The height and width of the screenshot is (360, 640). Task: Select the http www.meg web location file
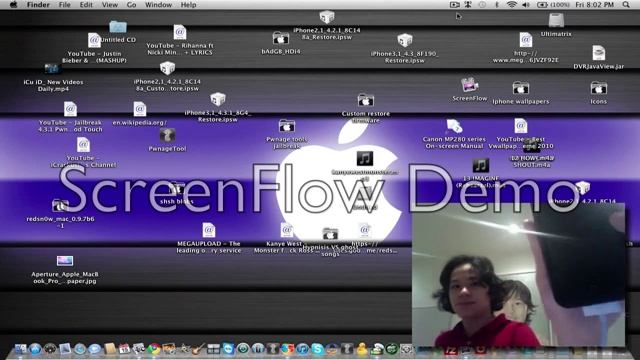point(526,40)
